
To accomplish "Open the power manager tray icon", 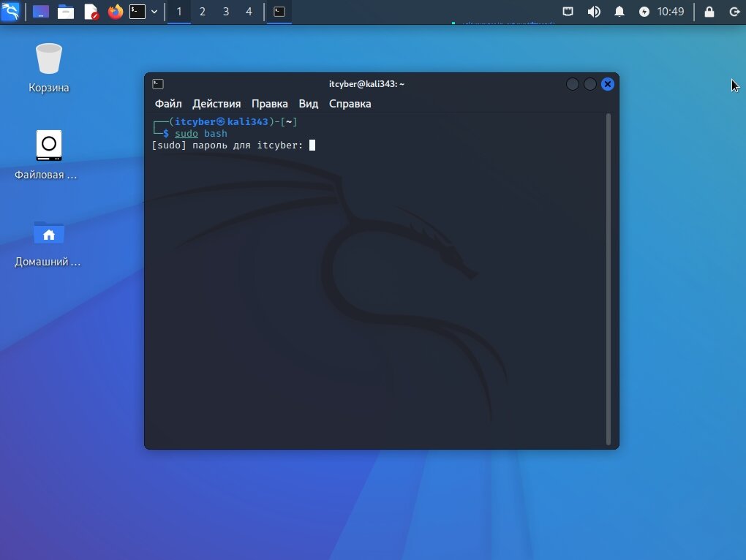I will 644,12.
